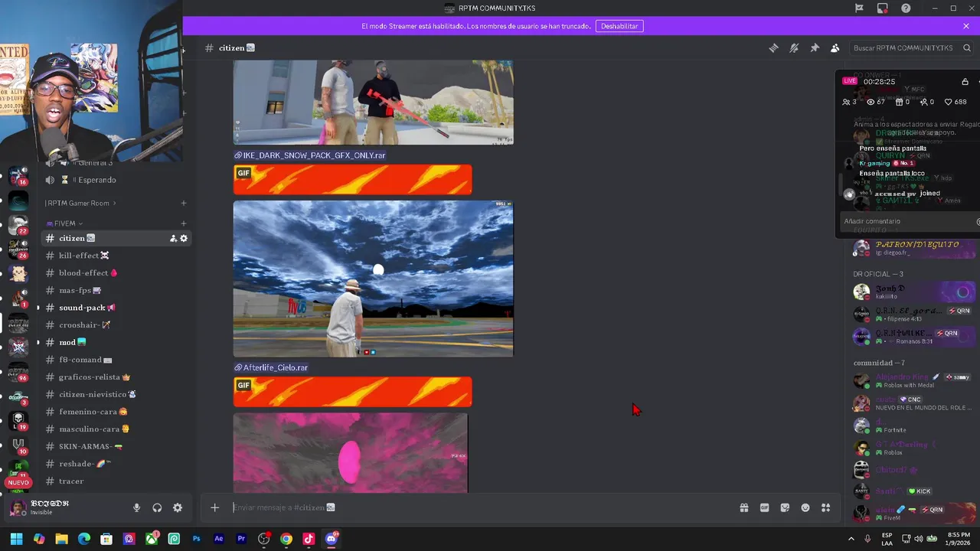The height and width of the screenshot is (551, 980).
Task: Select the blood-effect channel
Action: coord(115,272)
